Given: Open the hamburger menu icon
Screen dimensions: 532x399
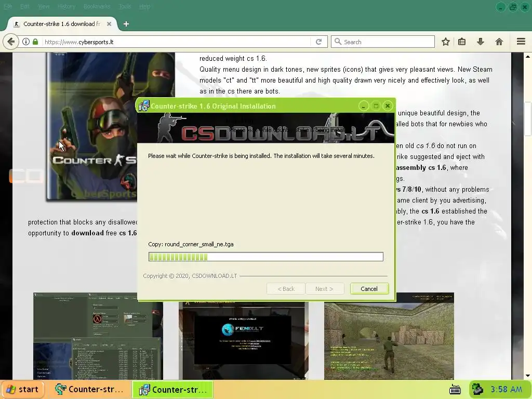Looking at the screenshot, I should 521,42.
